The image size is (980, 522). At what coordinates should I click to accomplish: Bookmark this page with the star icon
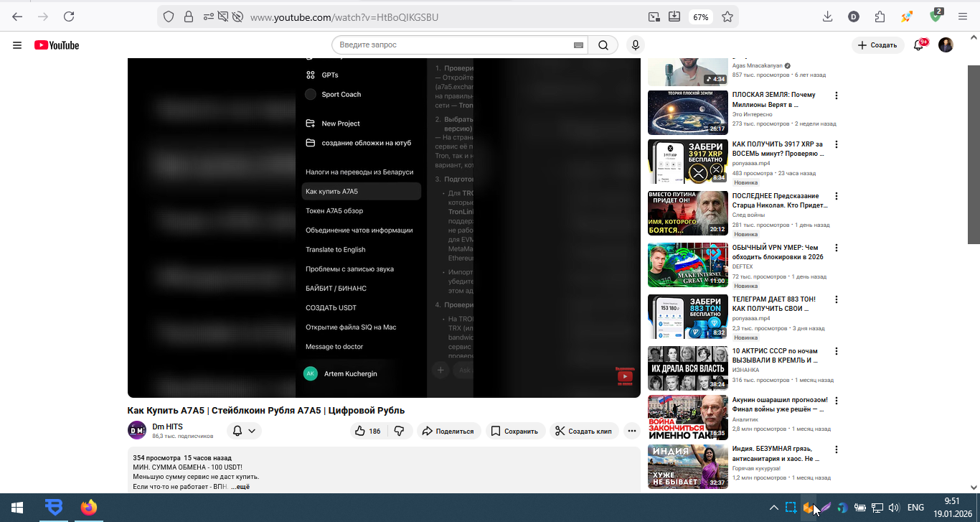click(727, 17)
